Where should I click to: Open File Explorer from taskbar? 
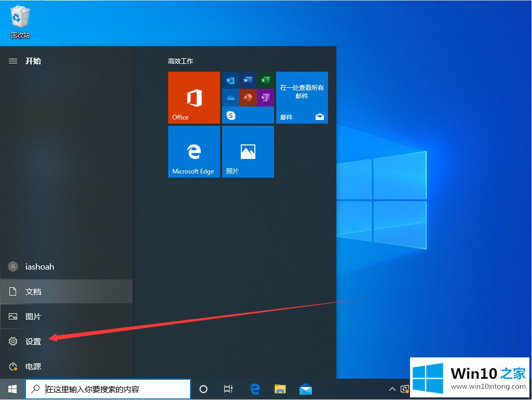pos(280,389)
